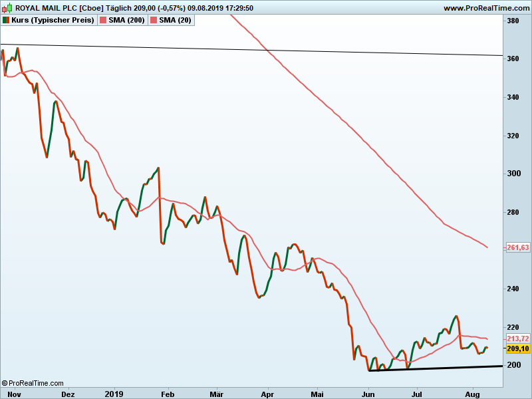Select the yellow 209,10 current price label

click(517, 348)
